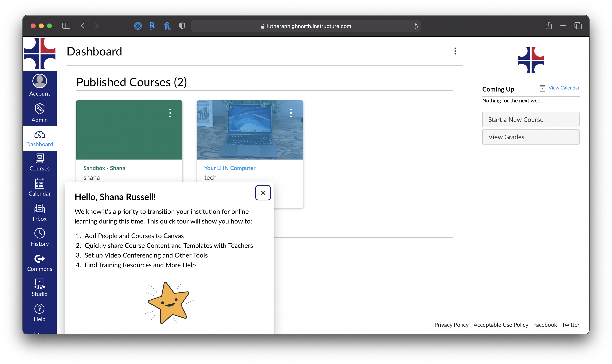Open the Calendar from sidebar
This screenshot has width=612, height=364.
40,187
